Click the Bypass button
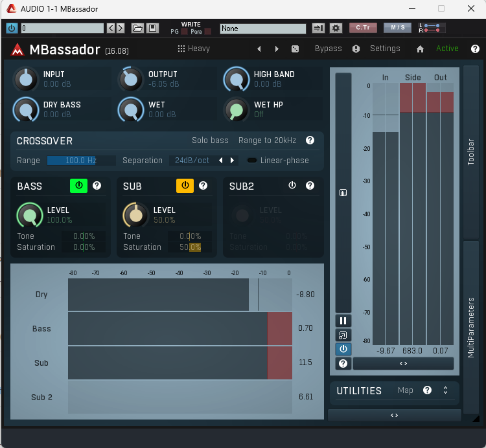The width and height of the screenshot is (486, 448). coord(329,49)
